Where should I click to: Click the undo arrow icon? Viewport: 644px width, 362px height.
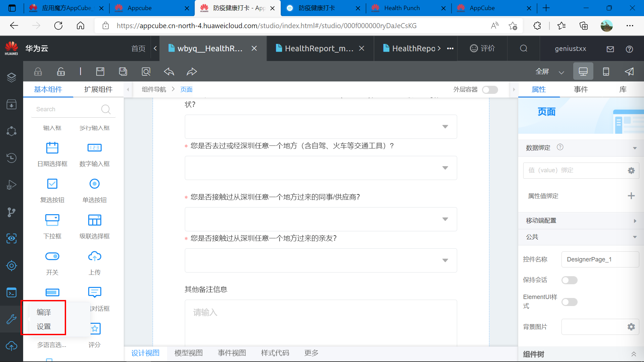[169, 71]
